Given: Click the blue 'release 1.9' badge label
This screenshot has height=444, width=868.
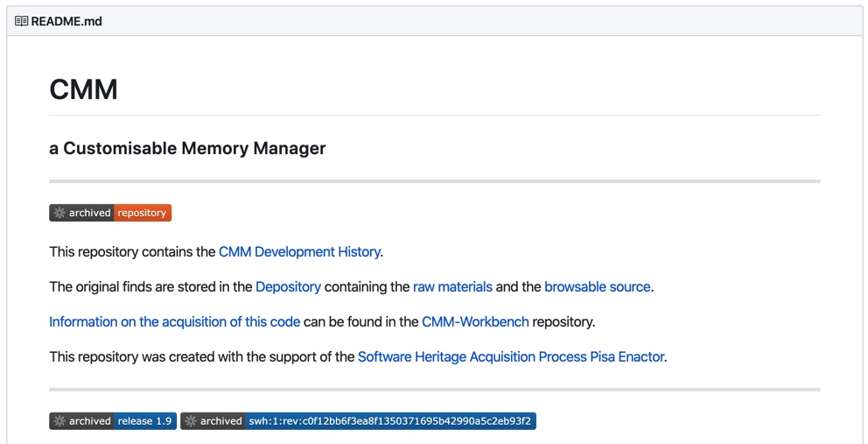Looking at the screenshot, I should point(145,421).
